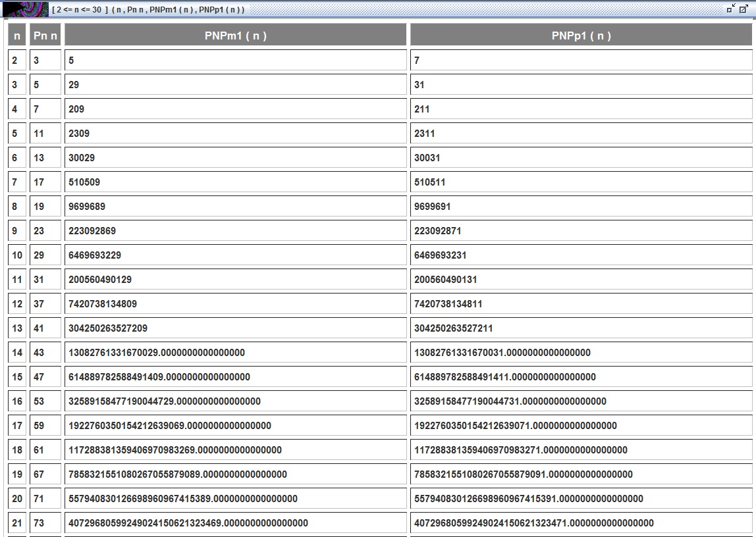Select the cell beginning 557940830126698960967415389

[236, 498]
